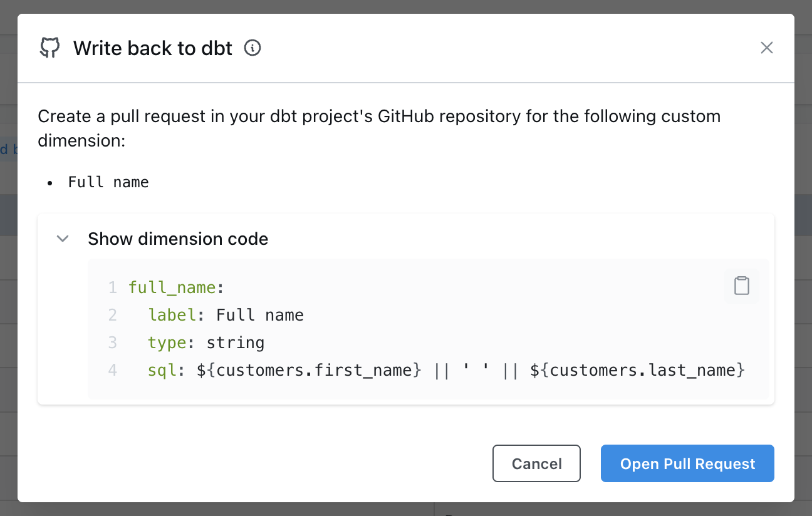812x516 pixels.
Task: Select the Full name bullet item
Action: (108, 182)
